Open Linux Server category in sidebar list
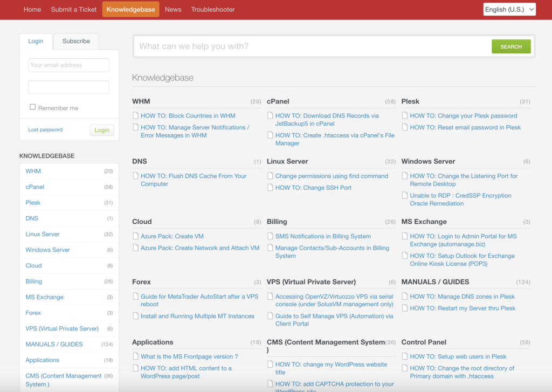 coord(43,234)
